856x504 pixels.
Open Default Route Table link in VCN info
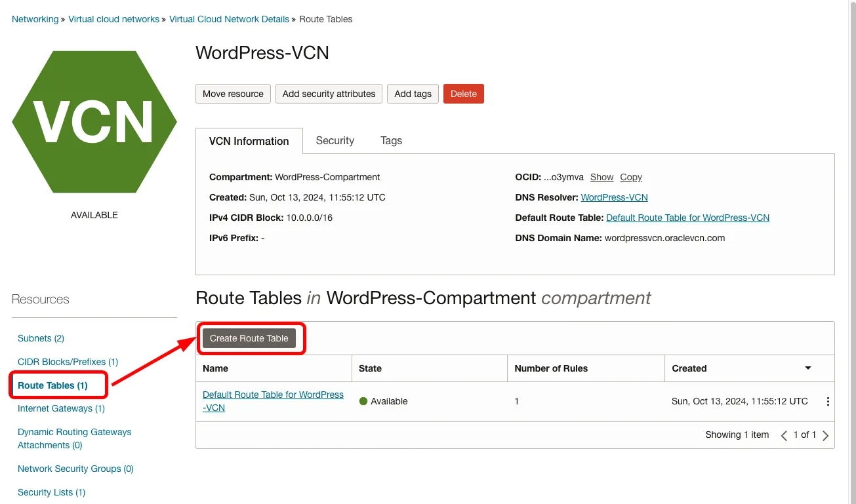click(x=687, y=218)
